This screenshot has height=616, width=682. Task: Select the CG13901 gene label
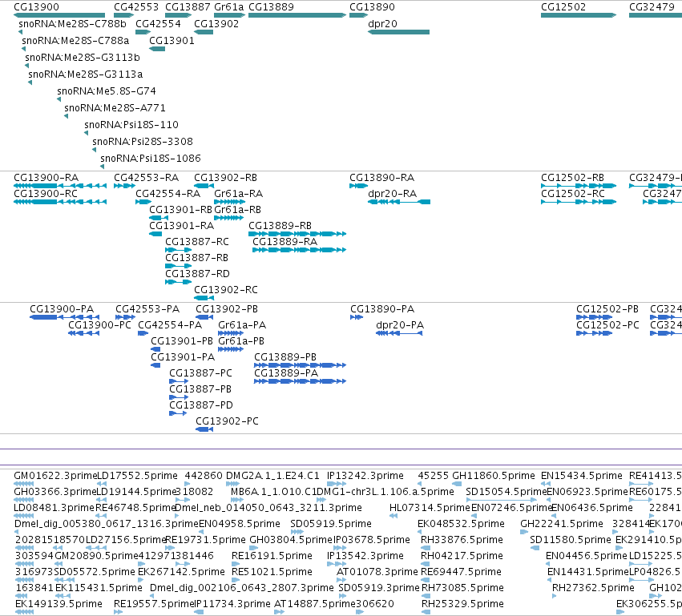172,41
